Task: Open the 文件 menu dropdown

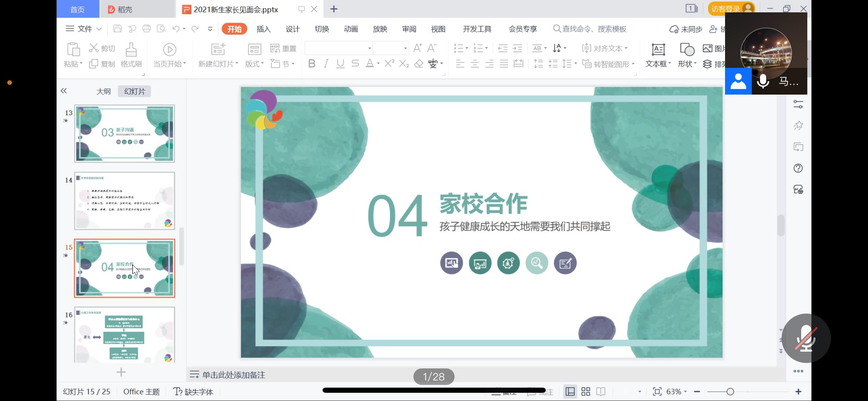Action: (84, 29)
